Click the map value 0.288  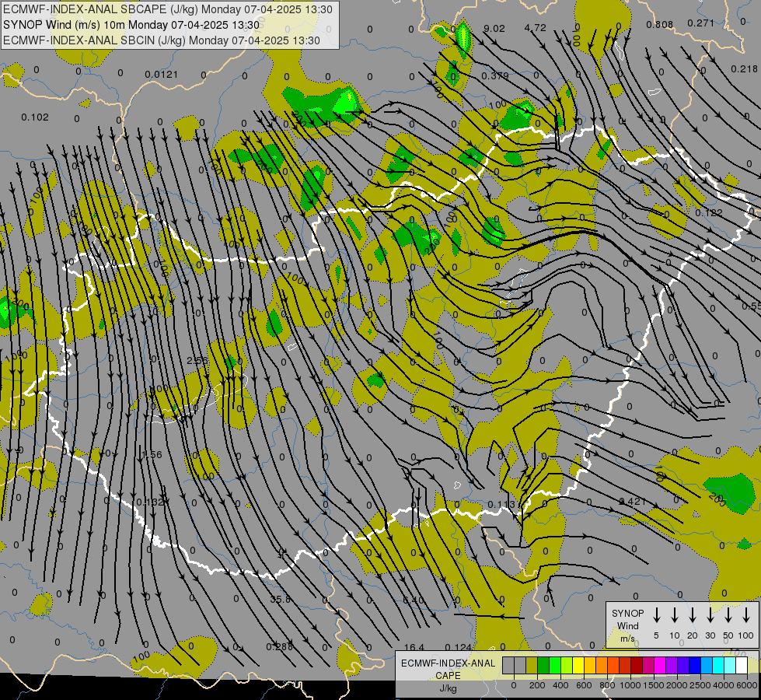pos(280,646)
